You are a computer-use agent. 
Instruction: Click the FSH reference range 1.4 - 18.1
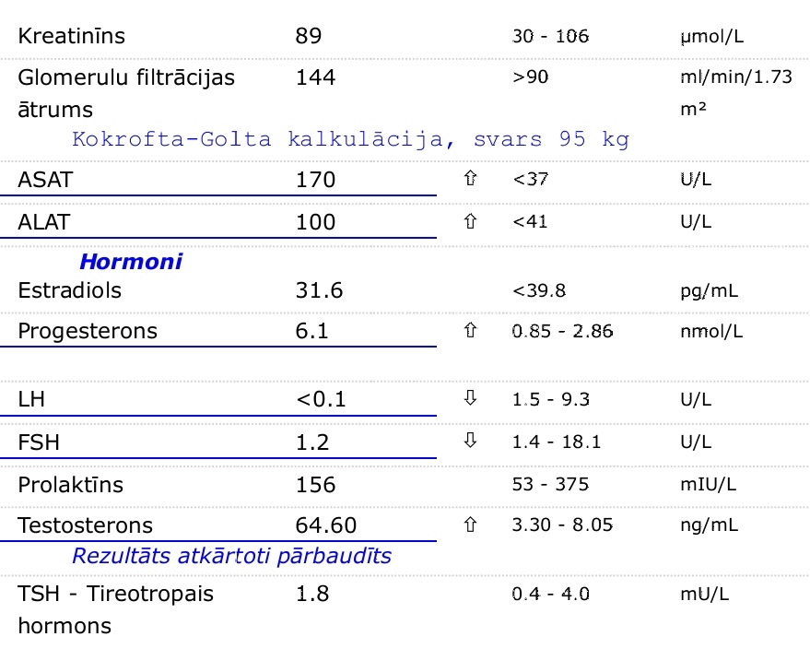[x=557, y=442]
